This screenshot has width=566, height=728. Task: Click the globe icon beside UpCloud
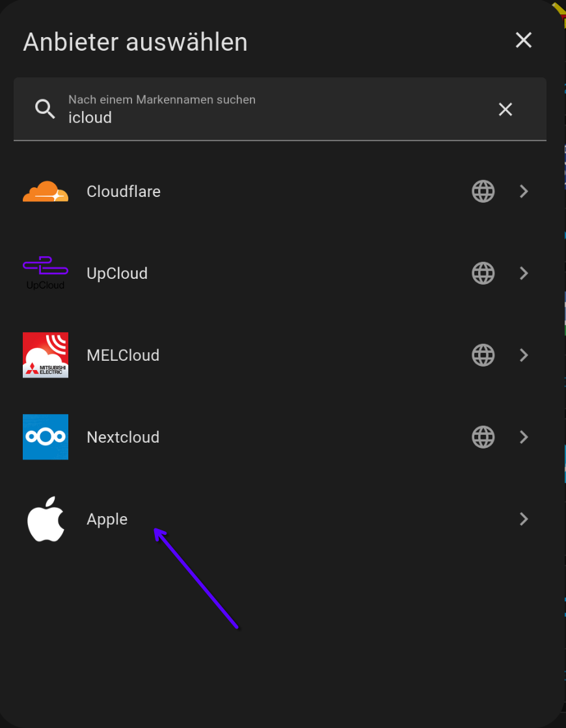(x=483, y=274)
